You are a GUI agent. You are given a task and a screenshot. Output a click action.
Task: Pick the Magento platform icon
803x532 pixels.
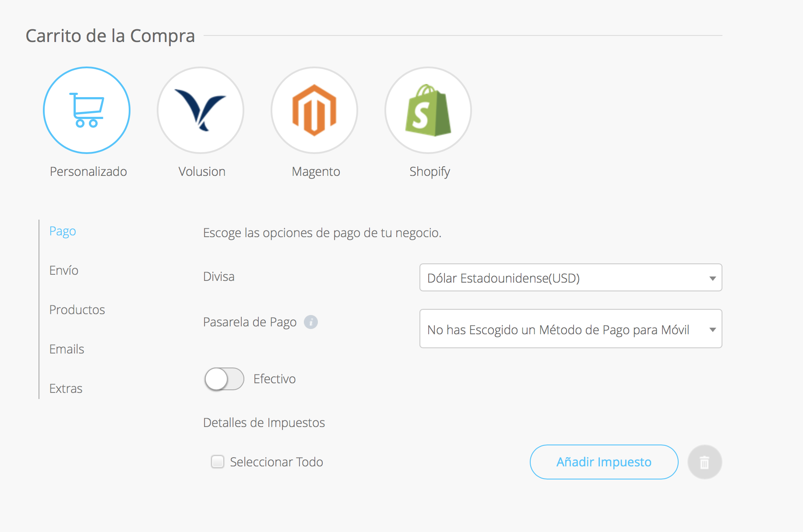point(314,110)
